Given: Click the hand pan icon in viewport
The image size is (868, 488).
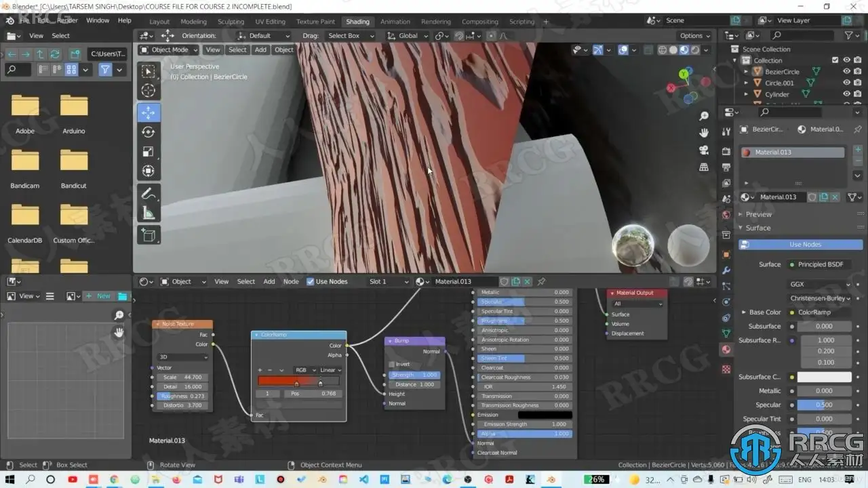Looking at the screenshot, I should coord(705,133).
